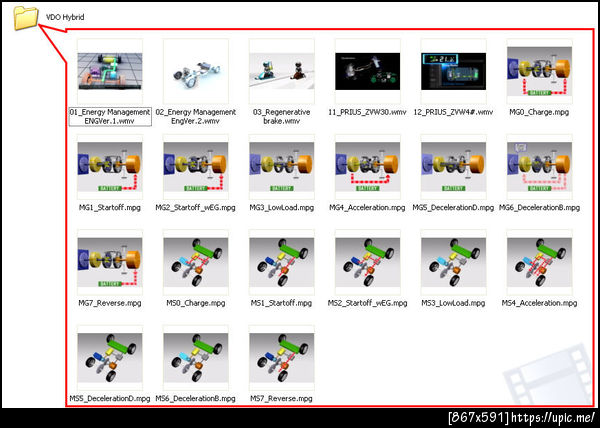Click the file name MS0_Charge.mpg

click(196, 303)
